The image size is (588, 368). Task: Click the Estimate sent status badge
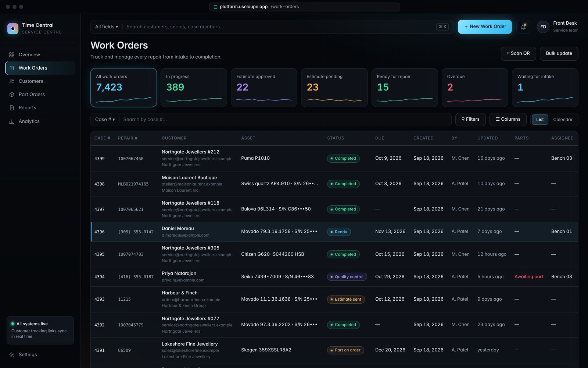346,299
